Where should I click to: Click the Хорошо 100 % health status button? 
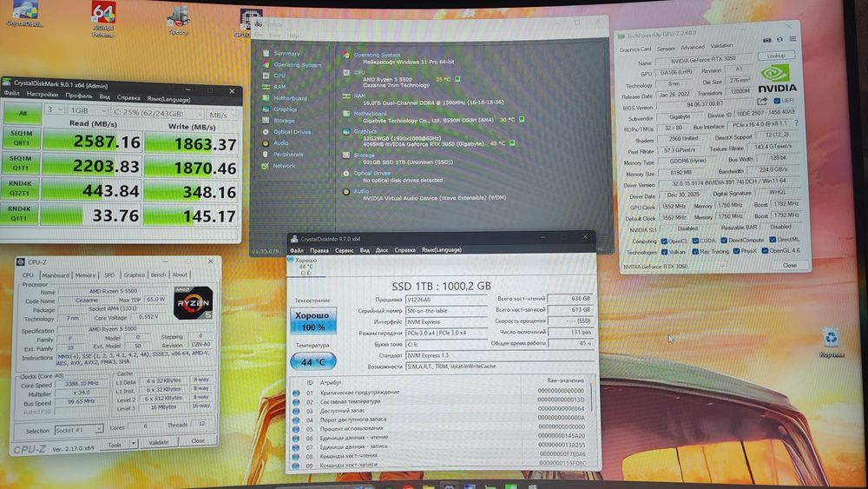click(312, 320)
